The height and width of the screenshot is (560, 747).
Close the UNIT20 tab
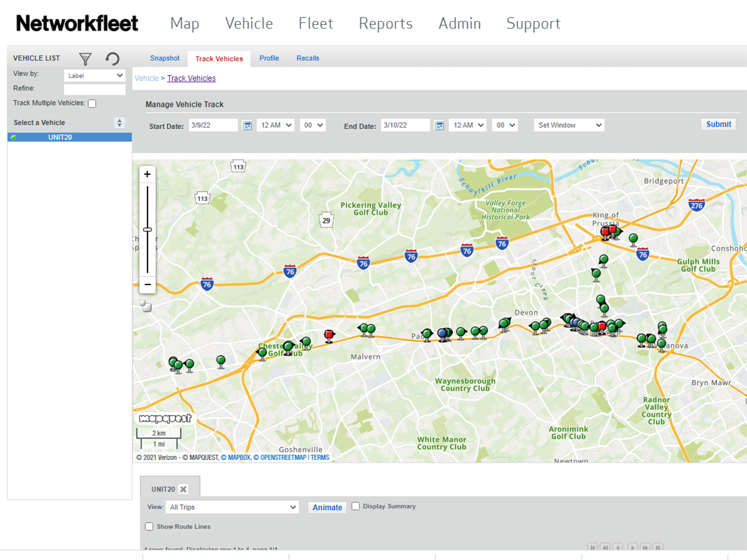click(183, 490)
